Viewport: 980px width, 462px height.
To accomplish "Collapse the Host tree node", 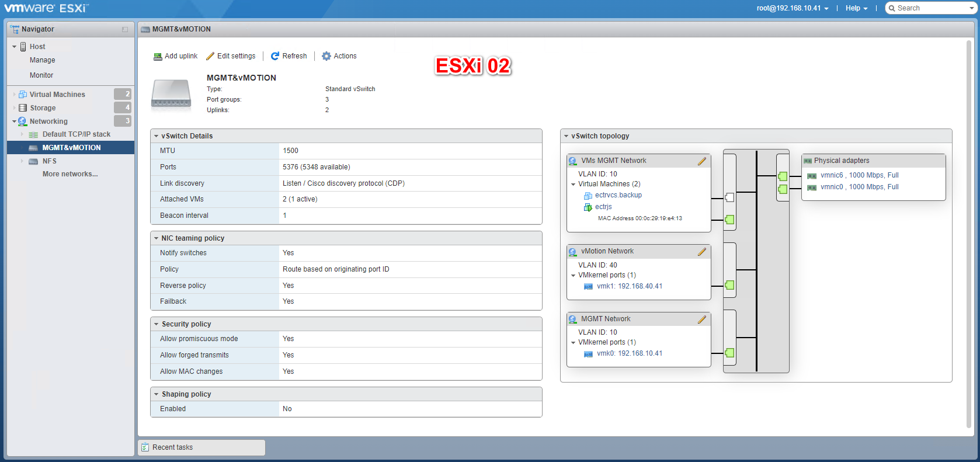I will click(x=15, y=47).
